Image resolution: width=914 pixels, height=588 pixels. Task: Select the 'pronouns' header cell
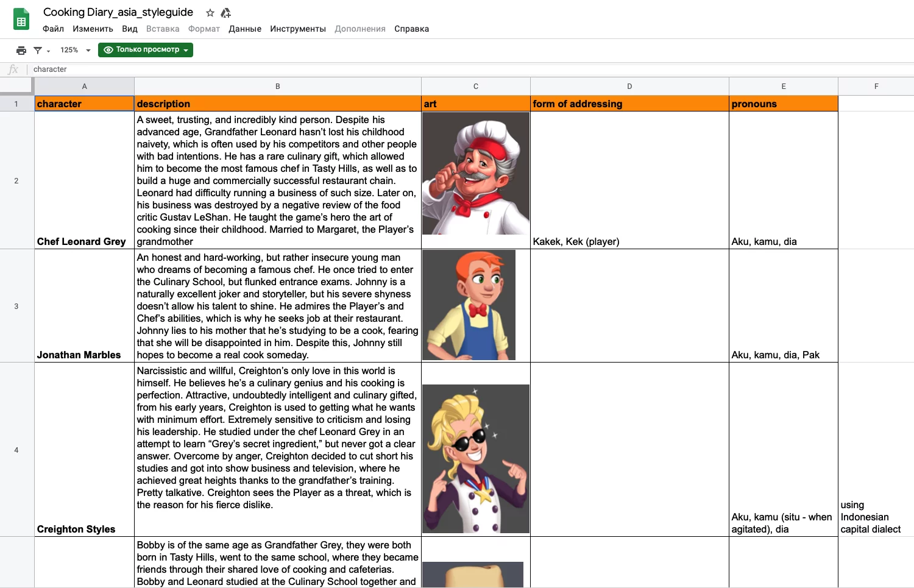click(x=783, y=104)
